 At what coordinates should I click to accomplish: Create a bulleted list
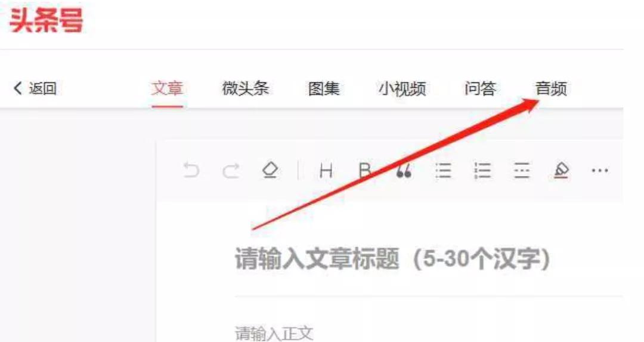tap(443, 170)
